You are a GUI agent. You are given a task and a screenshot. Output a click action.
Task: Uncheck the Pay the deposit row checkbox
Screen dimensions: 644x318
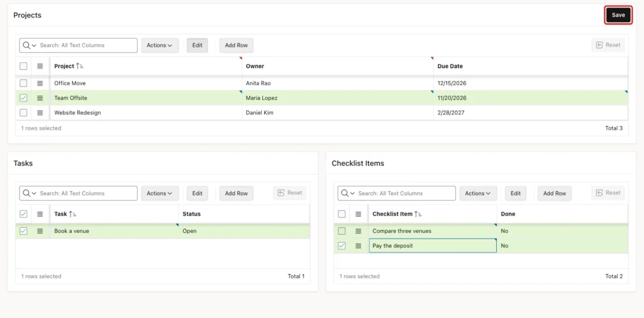pyautogui.click(x=341, y=246)
